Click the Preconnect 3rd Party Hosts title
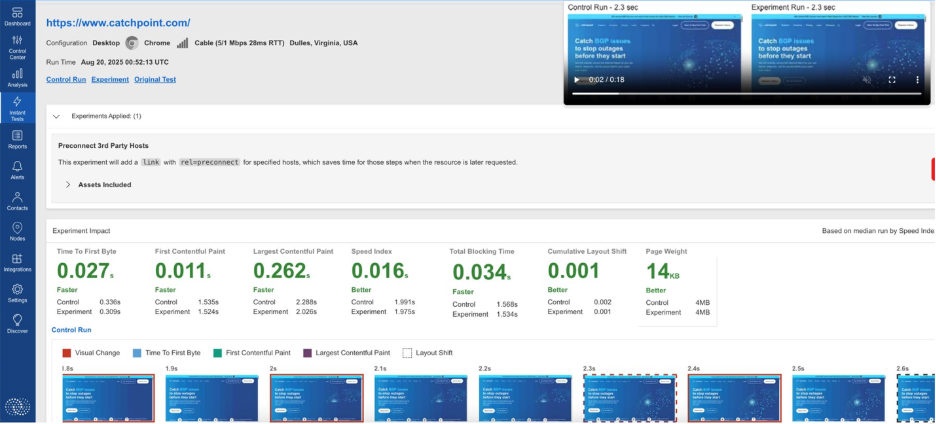936x424 pixels. (103, 146)
